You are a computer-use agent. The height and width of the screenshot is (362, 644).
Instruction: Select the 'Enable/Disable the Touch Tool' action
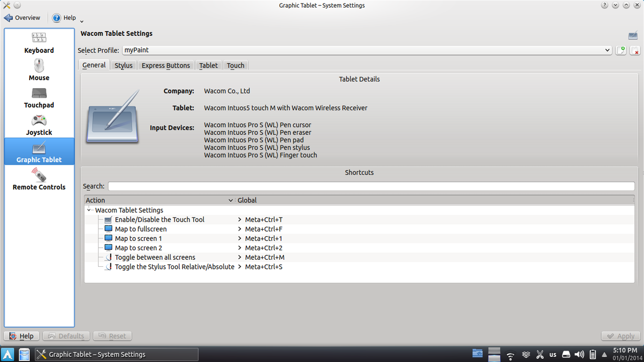[x=159, y=220]
